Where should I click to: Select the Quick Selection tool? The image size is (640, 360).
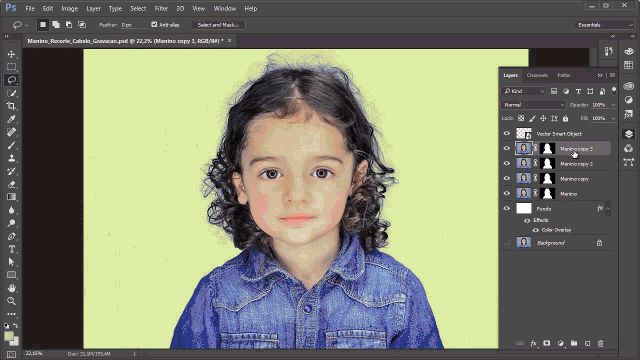[x=11, y=93]
